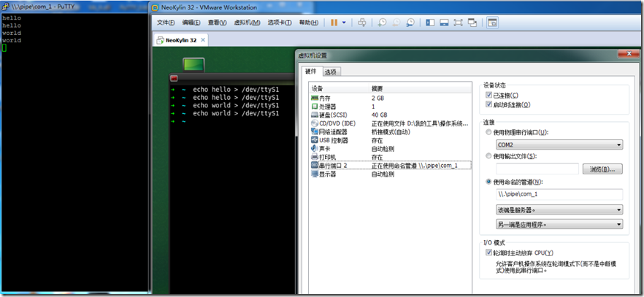Click the 2 GB memory summary value

coord(378,98)
